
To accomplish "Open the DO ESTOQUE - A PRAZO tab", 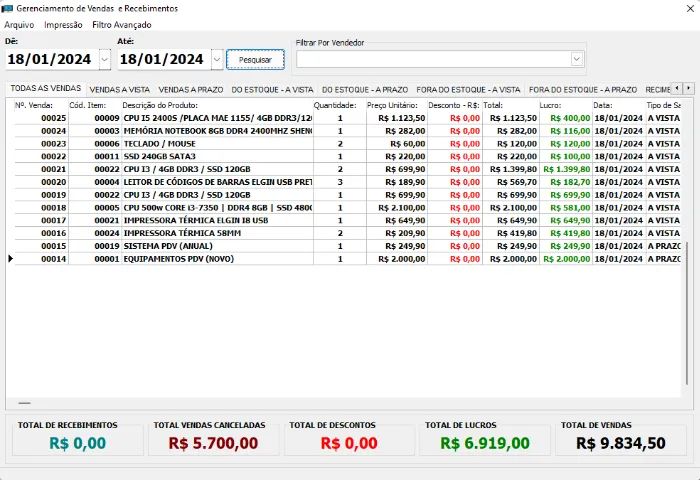I will (x=365, y=90).
